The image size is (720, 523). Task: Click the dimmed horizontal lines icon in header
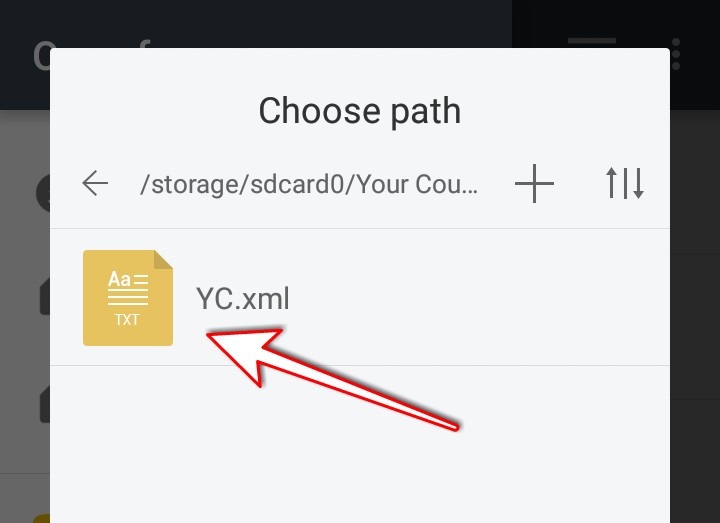click(x=591, y=41)
